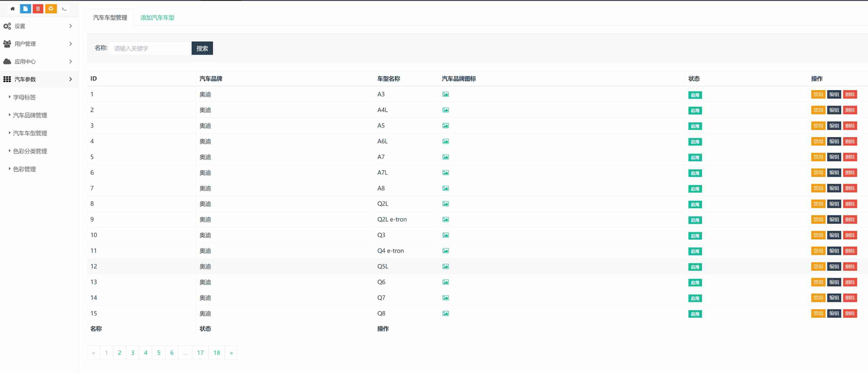The height and width of the screenshot is (373, 868).
Task: Go to page 18 in pagination
Action: pos(216,353)
